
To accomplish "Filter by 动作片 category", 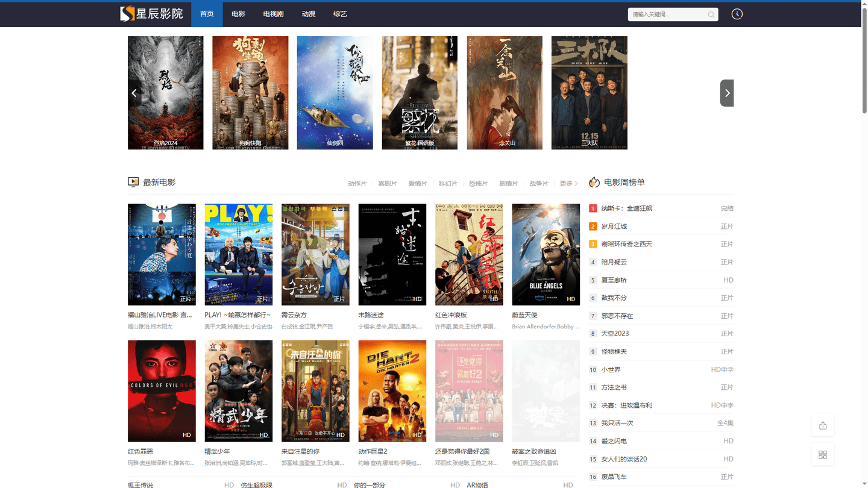I will pyautogui.click(x=357, y=183).
